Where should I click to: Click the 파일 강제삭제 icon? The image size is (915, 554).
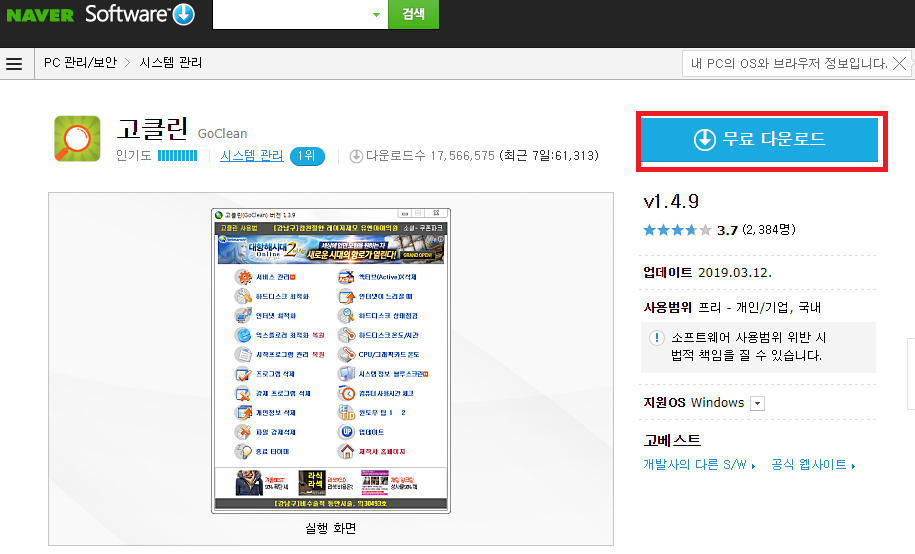[243, 431]
